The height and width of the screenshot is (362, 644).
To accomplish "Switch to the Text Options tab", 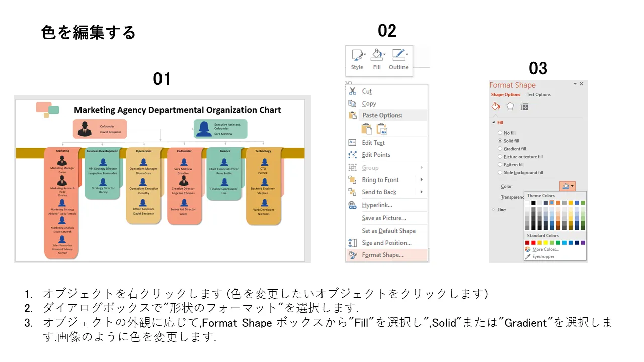I will 538,95.
